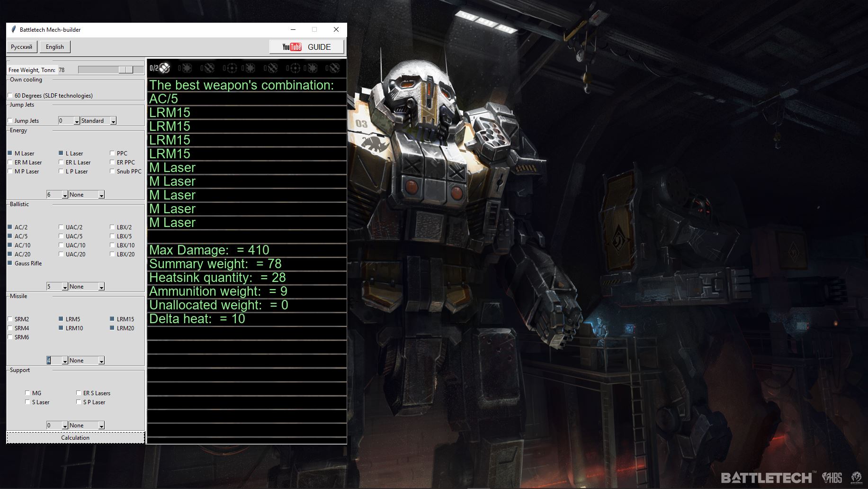Screen dimensions: 868x489
Task: Uncheck the LRM5 checkbox
Action: coord(61,319)
